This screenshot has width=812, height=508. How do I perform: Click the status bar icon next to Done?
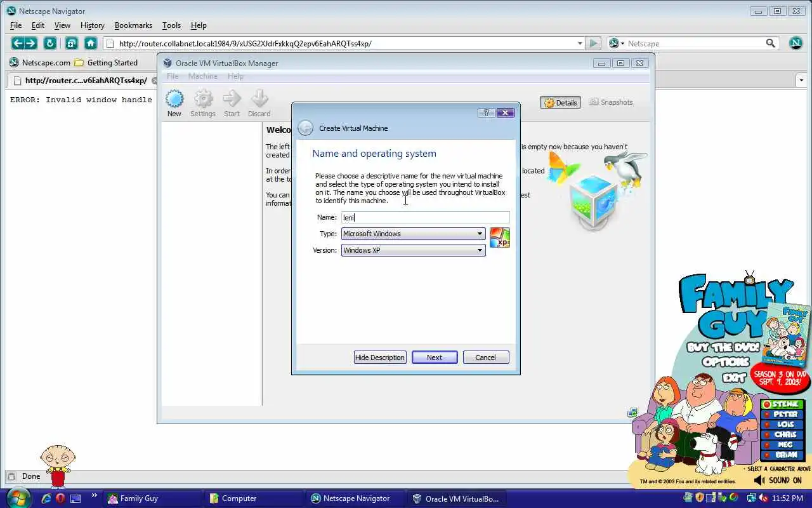click(x=11, y=476)
